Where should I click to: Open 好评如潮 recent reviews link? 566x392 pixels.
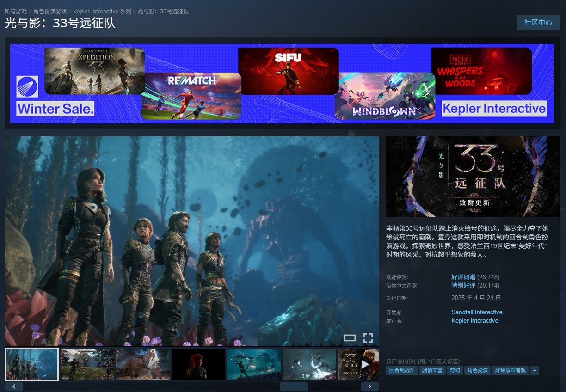[463, 277]
